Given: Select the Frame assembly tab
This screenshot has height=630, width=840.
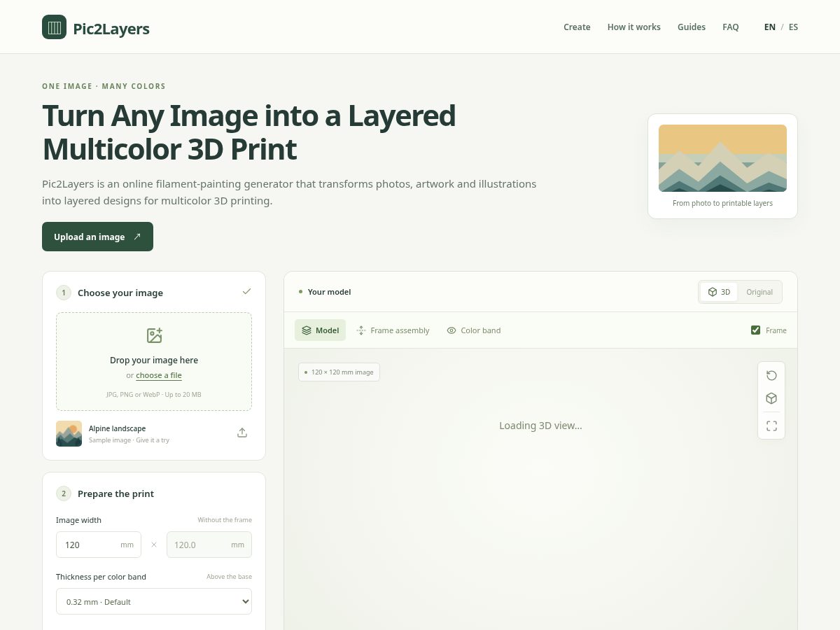Looking at the screenshot, I should tap(393, 330).
